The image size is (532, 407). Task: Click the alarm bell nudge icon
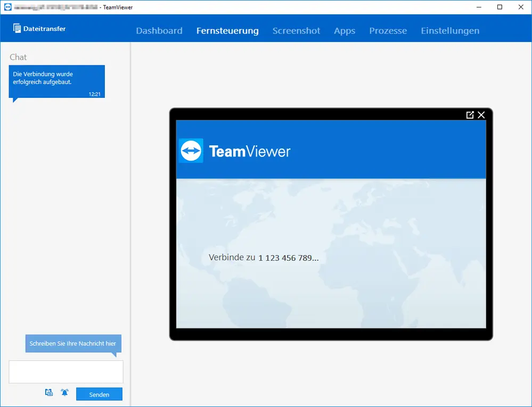(64, 393)
